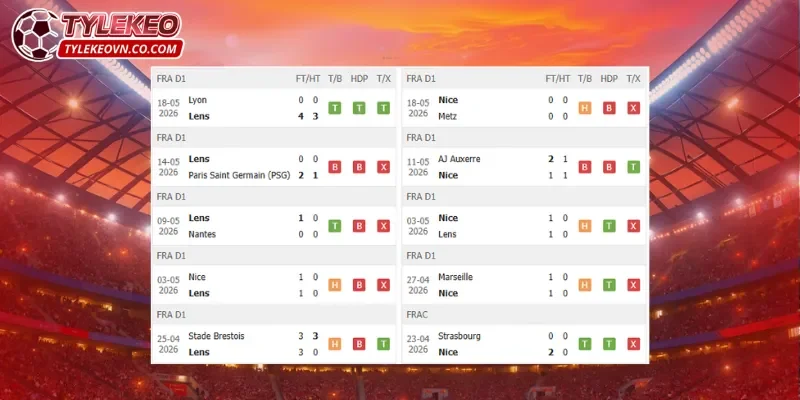This screenshot has height=400, width=800.
Task: Click green T/B badge in Lyon vs Lens row
Action: click(x=335, y=108)
